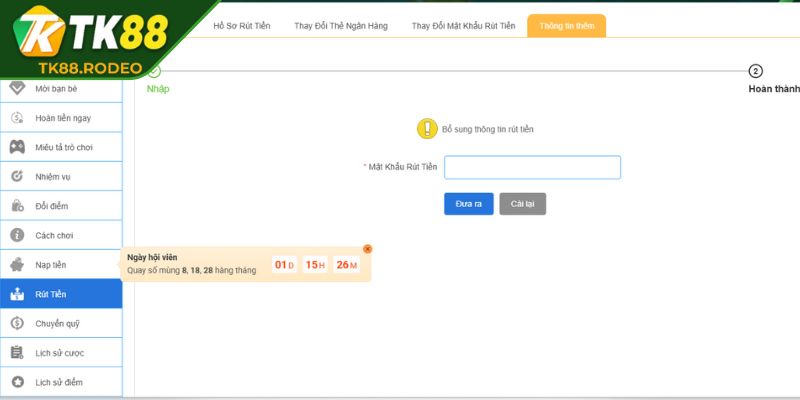Click the Nhiệm vụ target icon
Image resolution: width=800 pixels, height=400 pixels.
pyautogui.click(x=17, y=176)
